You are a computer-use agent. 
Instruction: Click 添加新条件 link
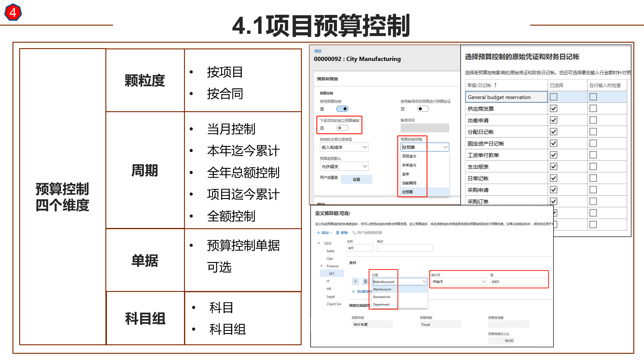pyautogui.click(x=362, y=291)
